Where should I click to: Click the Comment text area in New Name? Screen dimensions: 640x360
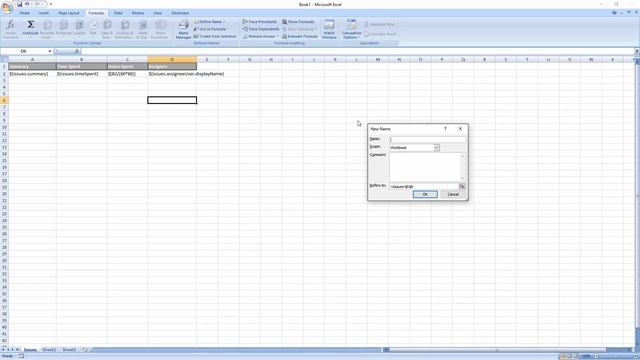click(427, 167)
